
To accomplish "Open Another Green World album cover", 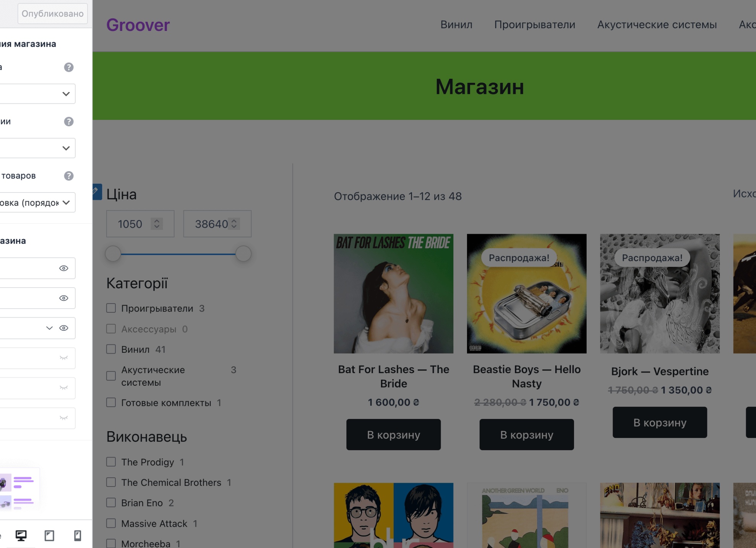I will (527, 516).
